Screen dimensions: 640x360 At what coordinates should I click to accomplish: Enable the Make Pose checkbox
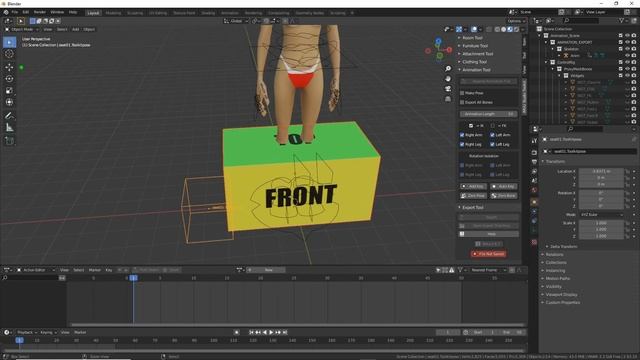click(462, 93)
